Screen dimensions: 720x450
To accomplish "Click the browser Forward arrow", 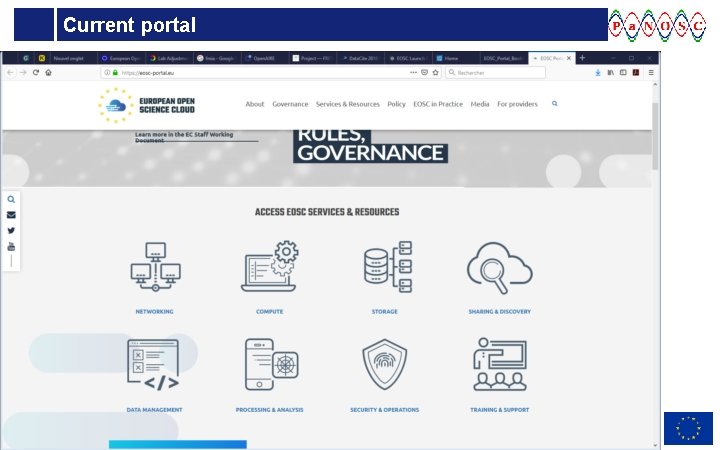I will tap(23, 73).
